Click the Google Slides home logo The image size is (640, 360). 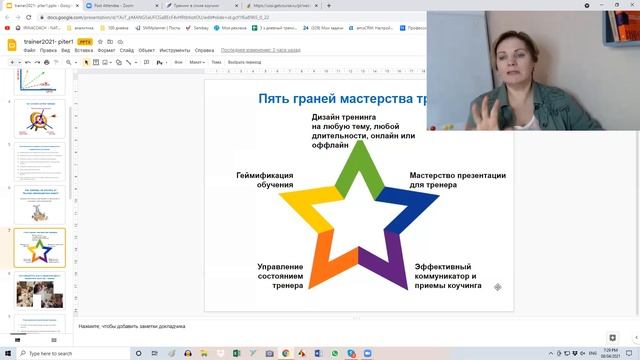[12, 45]
